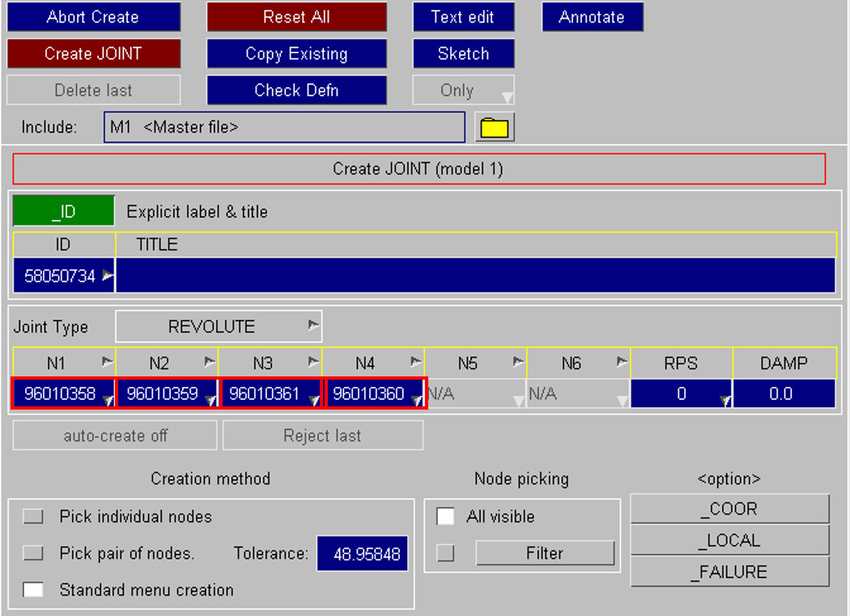
Task: Select N4 node field 96010360
Action: pos(374,393)
